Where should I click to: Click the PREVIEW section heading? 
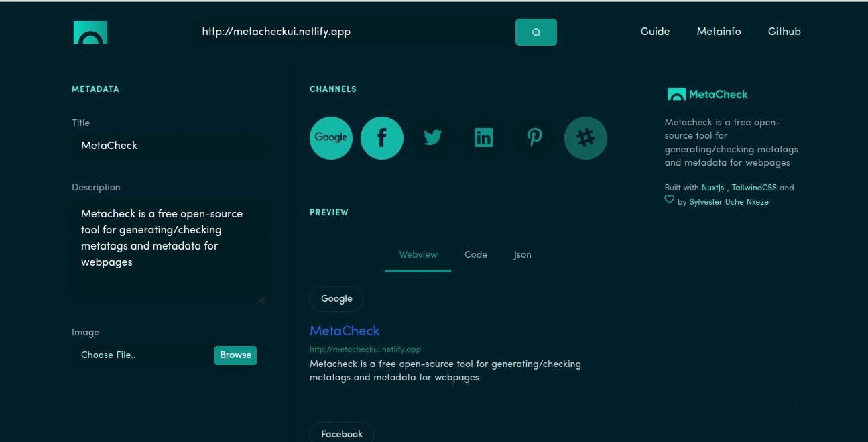point(329,213)
